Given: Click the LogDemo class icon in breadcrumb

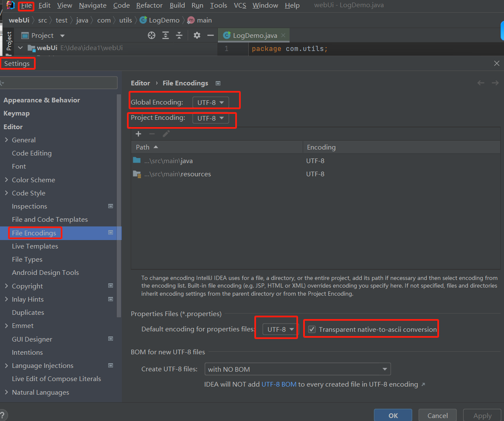Looking at the screenshot, I should 144,20.
